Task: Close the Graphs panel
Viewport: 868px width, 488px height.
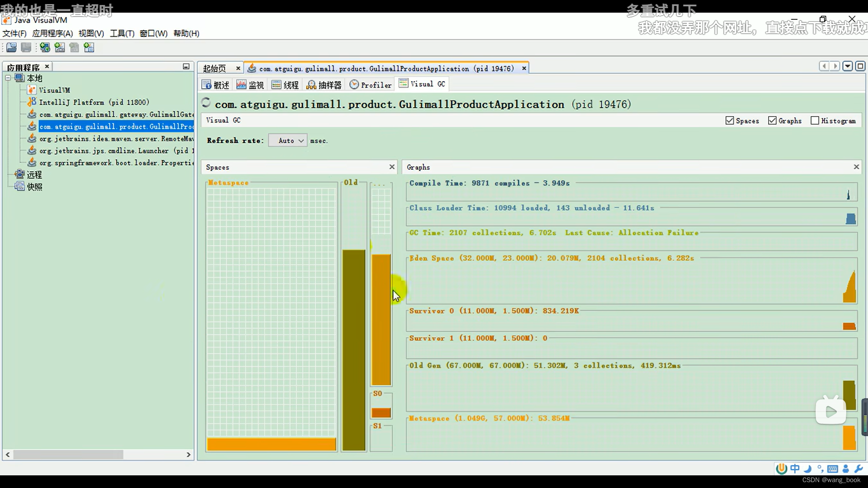Action: (x=856, y=167)
